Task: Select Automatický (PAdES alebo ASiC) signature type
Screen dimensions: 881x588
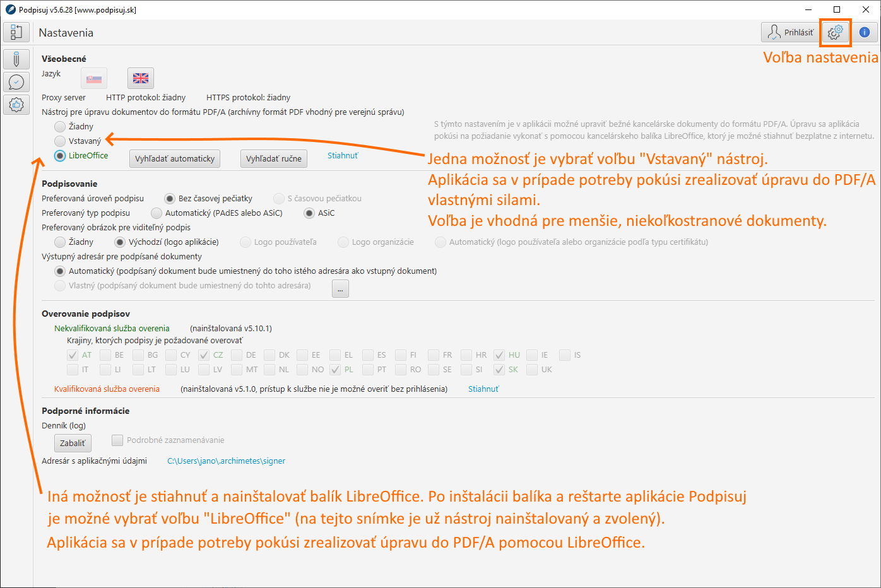Action: click(157, 213)
